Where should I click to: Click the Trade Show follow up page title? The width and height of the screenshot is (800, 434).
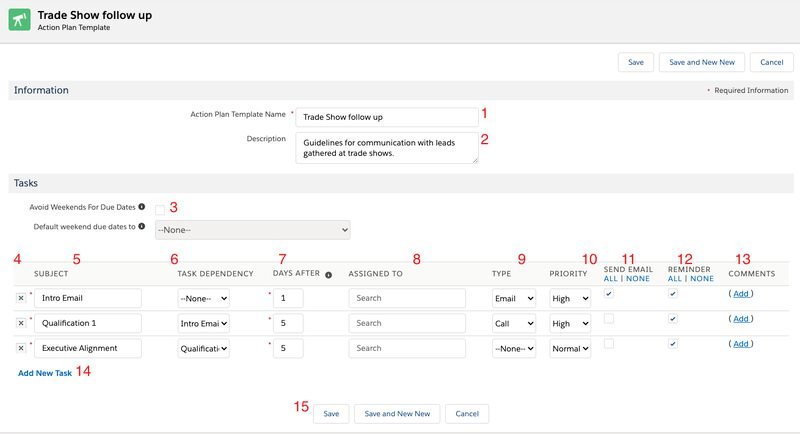(x=95, y=15)
